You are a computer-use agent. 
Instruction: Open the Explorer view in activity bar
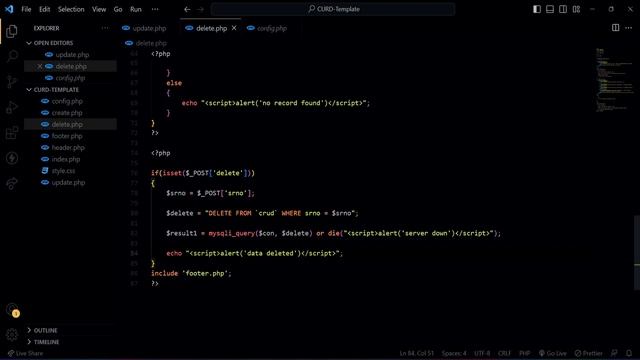12,31
